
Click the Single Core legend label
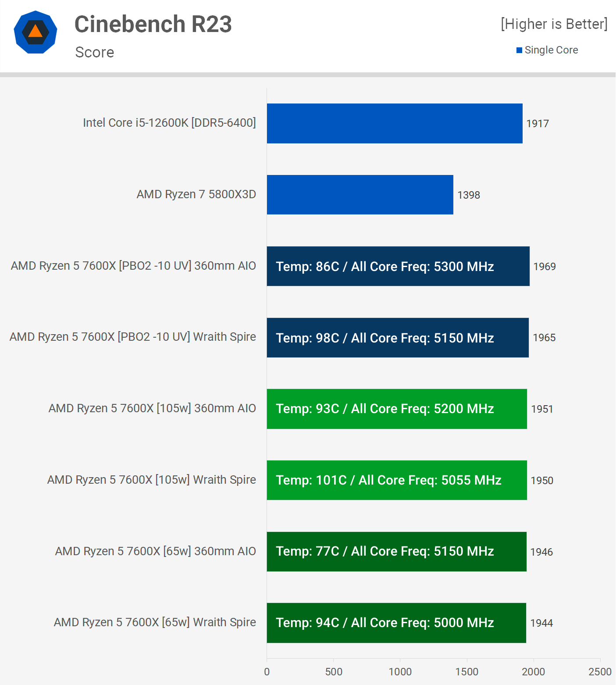coord(551,50)
